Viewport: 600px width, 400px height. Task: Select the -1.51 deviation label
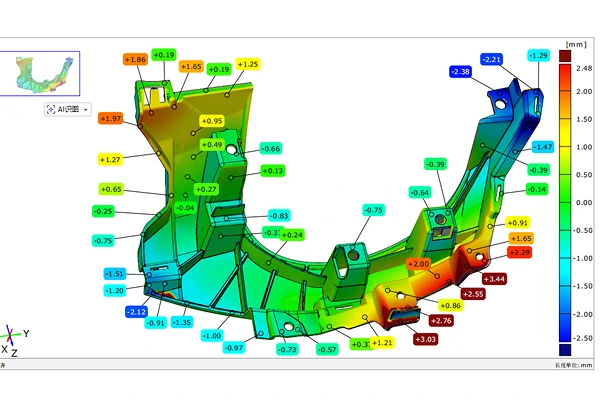pos(115,274)
